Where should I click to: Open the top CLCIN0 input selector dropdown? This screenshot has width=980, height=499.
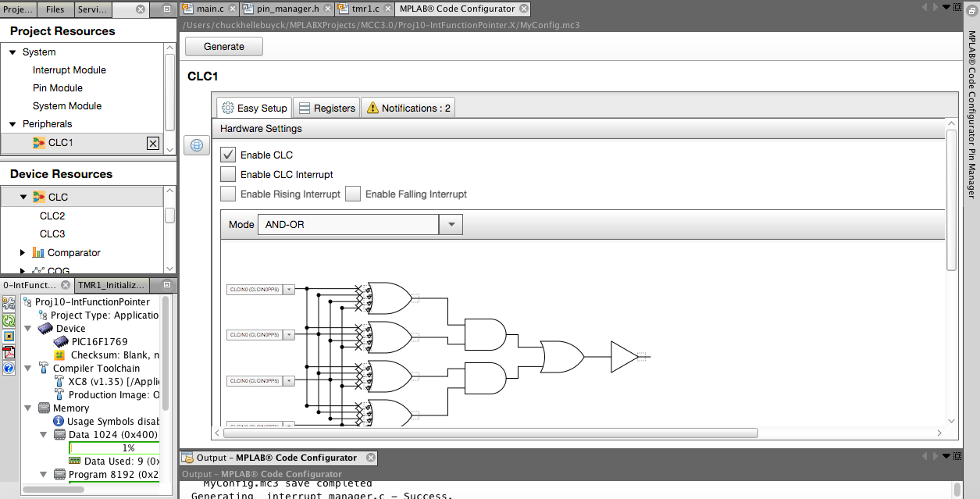click(x=288, y=289)
